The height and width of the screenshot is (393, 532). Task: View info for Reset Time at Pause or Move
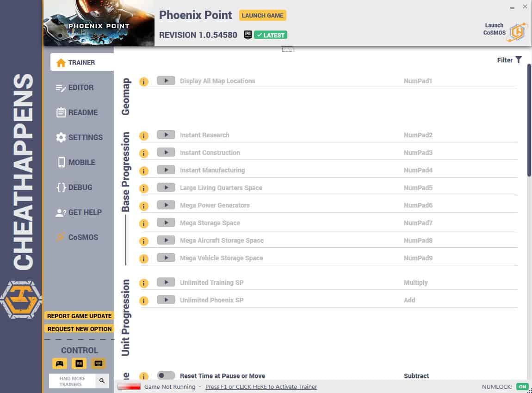144,376
